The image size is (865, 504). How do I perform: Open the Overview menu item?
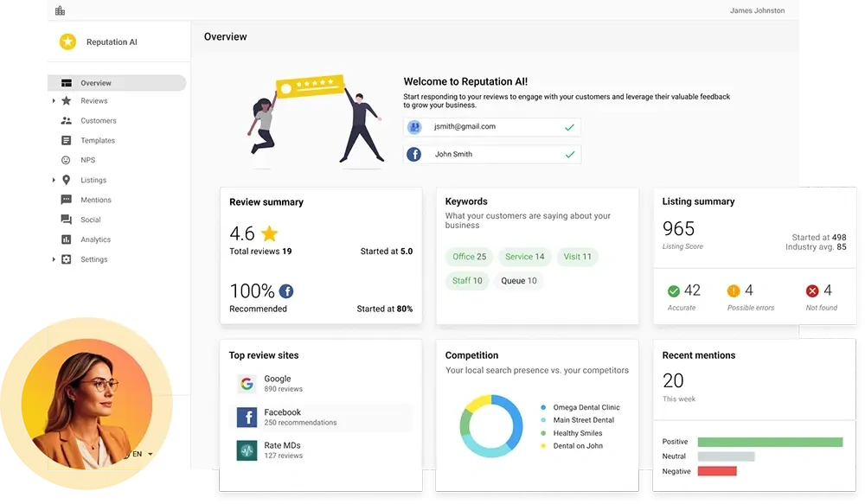pos(117,83)
